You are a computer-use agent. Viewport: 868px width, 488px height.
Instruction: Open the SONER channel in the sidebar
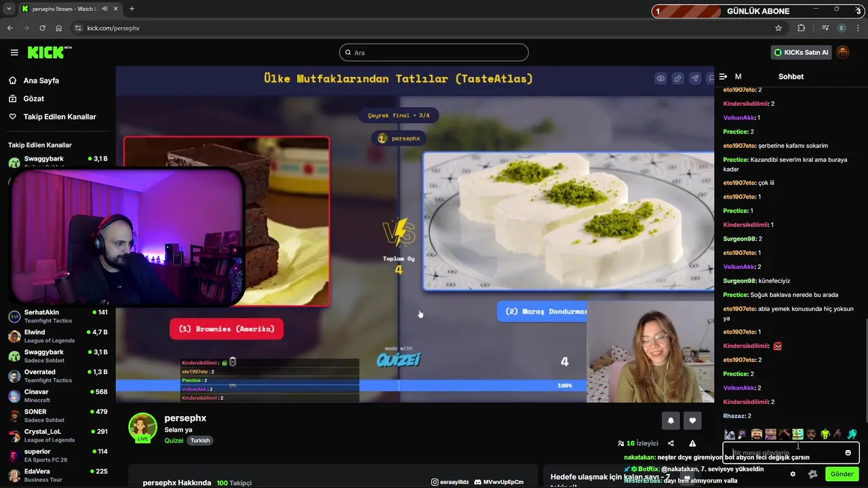click(x=58, y=415)
